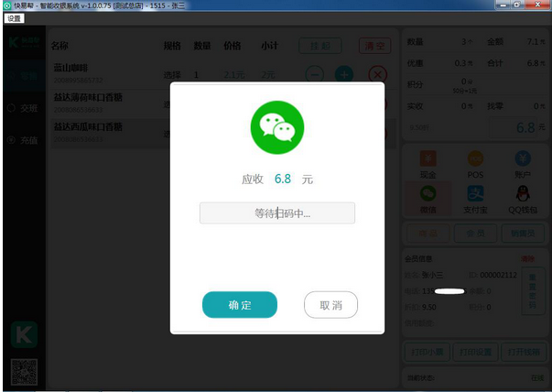Image resolution: width=552 pixels, height=392 pixels.
Task: Click the 2.1元 price of 蓝山咖啡
Action: 234,75
